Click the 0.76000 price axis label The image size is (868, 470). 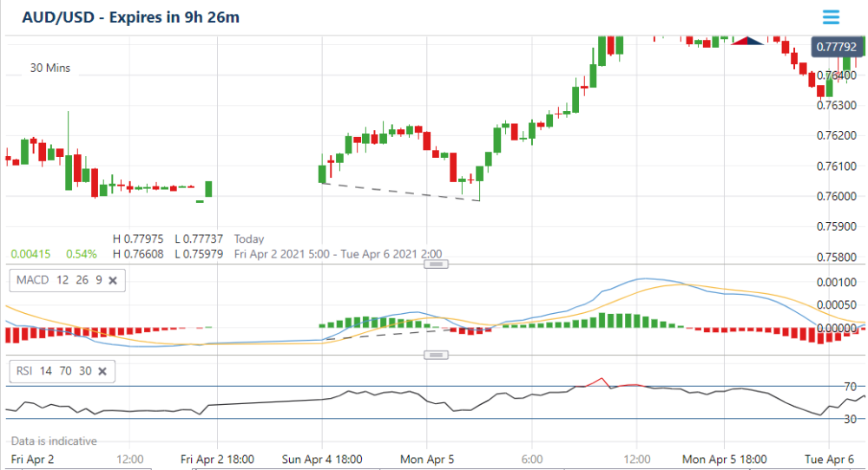[x=837, y=196]
